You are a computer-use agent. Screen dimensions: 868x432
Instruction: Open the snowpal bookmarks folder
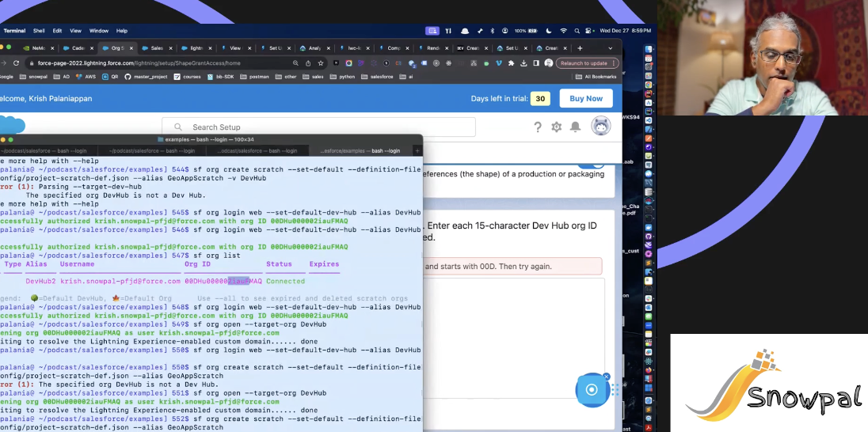pos(34,77)
